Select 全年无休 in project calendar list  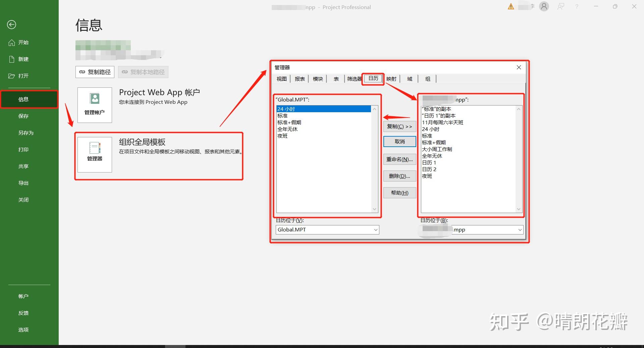[468, 156]
